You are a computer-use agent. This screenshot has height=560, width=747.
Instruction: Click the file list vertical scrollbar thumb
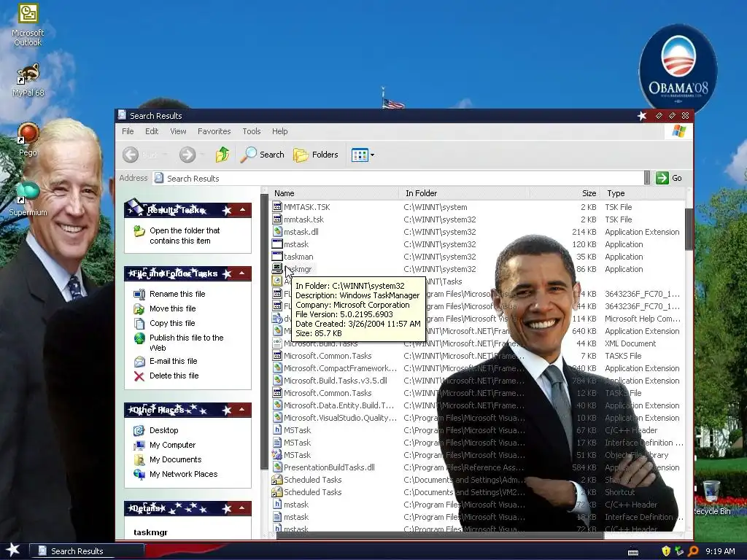point(689,228)
